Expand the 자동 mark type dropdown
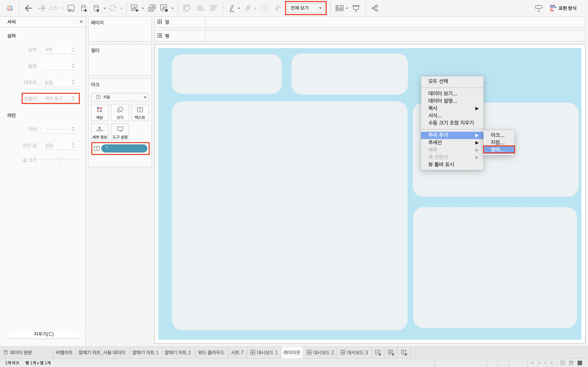Image resolution: width=588 pixels, height=367 pixels. pyautogui.click(x=145, y=97)
